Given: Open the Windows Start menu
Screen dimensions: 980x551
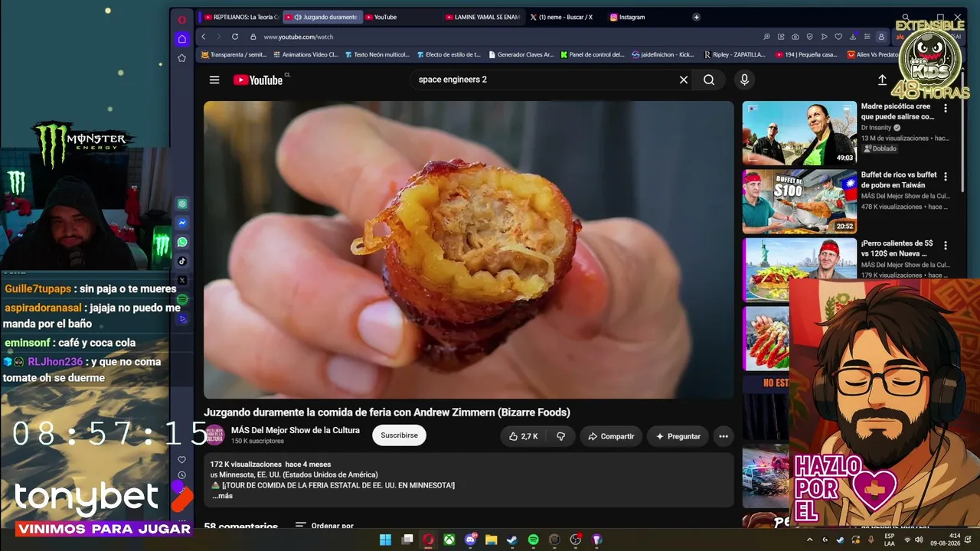Looking at the screenshot, I should click(x=385, y=540).
